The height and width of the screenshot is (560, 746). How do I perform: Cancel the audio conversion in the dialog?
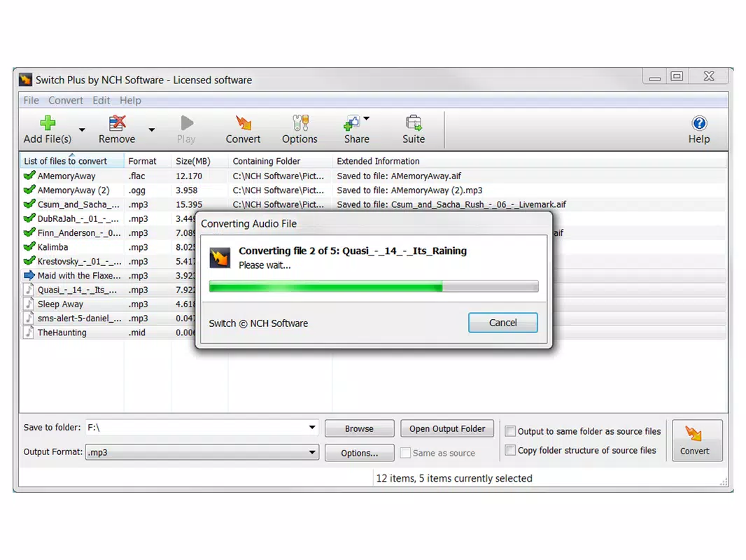coord(503,323)
